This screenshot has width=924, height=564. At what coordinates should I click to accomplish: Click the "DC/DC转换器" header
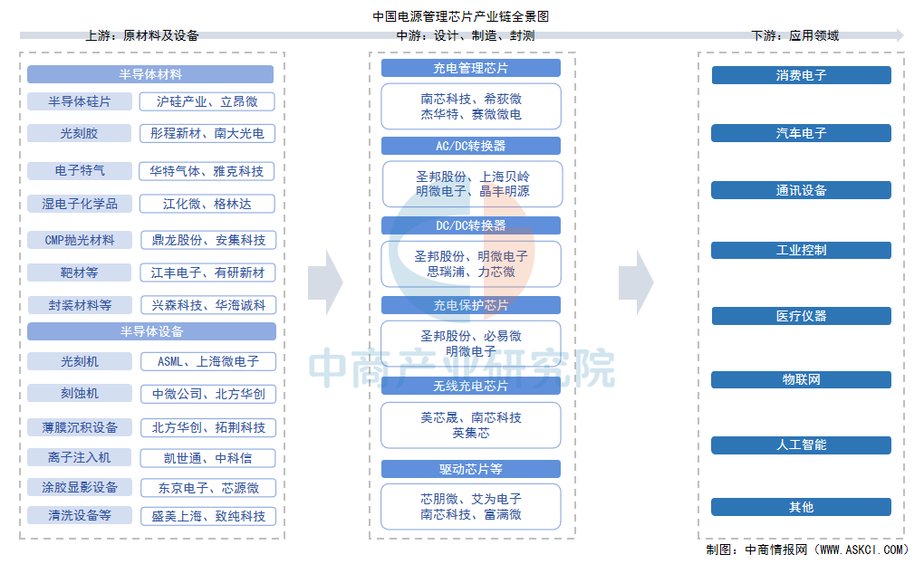pos(471,225)
